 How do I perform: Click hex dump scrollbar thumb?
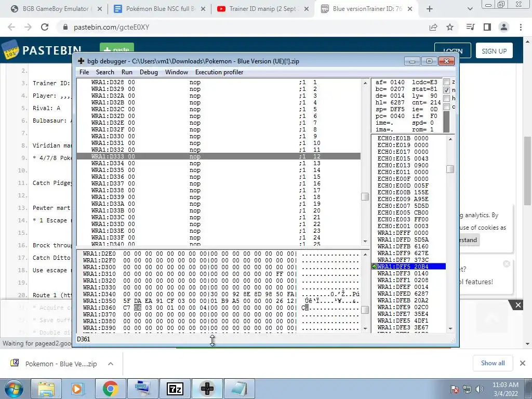[365, 310]
